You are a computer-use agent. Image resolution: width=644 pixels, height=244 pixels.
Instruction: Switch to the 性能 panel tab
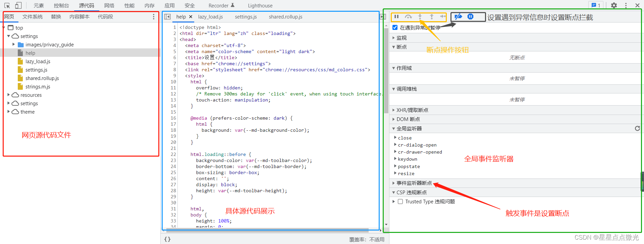pyautogui.click(x=129, y=6)
